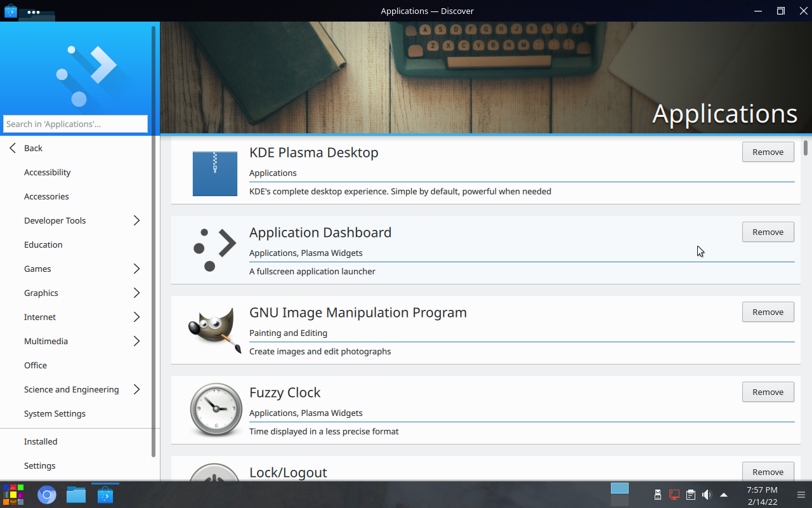The width and height of the screenshot is (812, 508).
Task: Click the search in Applications field
Action: coord(75,124)
